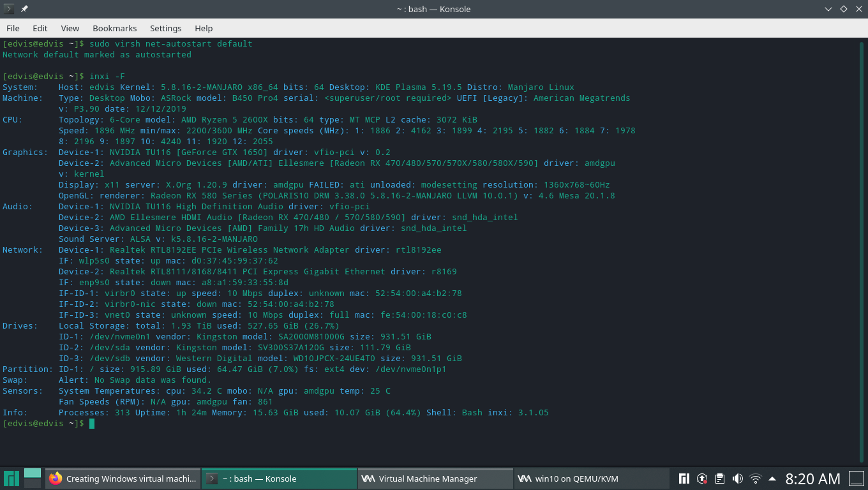Viewport: 868px width, 490px height.
Task: Open the audio volume tray icon
Action: click(738, 479)
